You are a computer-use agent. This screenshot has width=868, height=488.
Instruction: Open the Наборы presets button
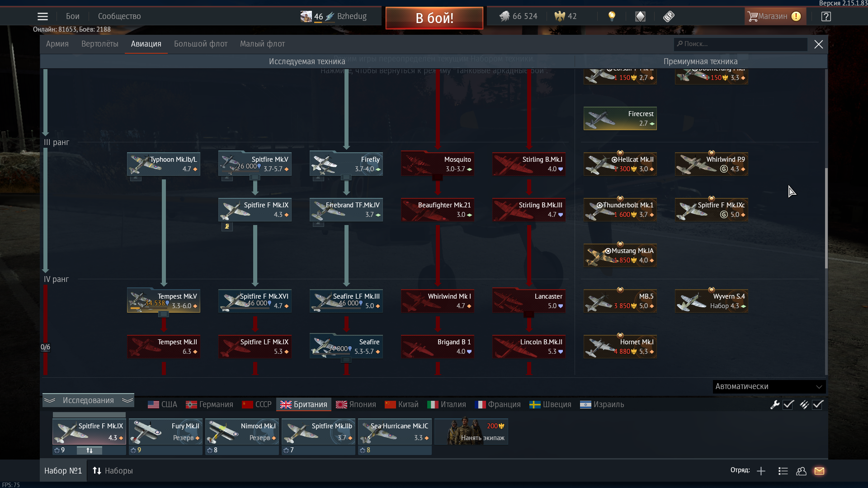113,471
